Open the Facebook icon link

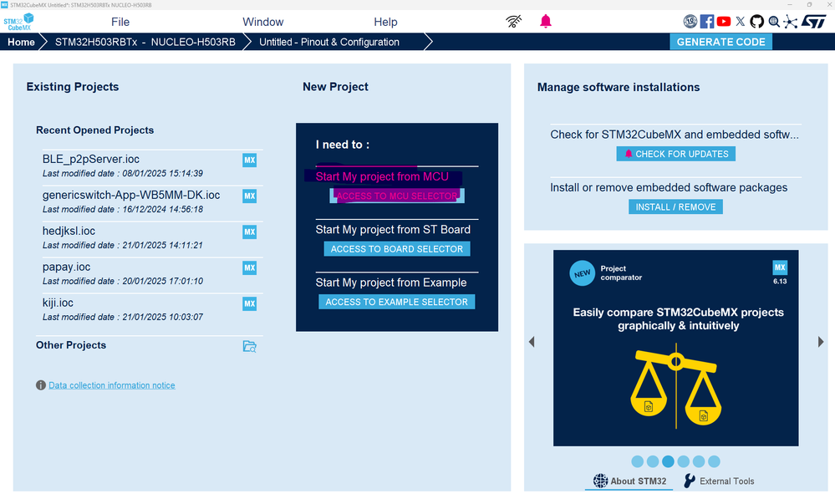pyautogui.click(x=706, y=21)
